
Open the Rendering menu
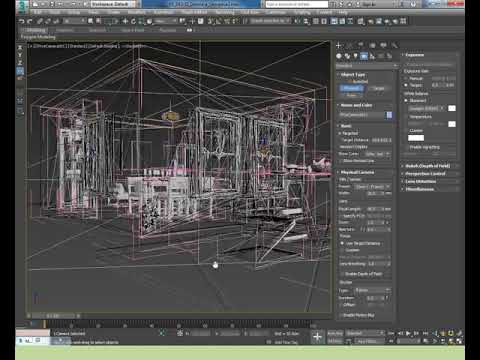coord(225,12)
